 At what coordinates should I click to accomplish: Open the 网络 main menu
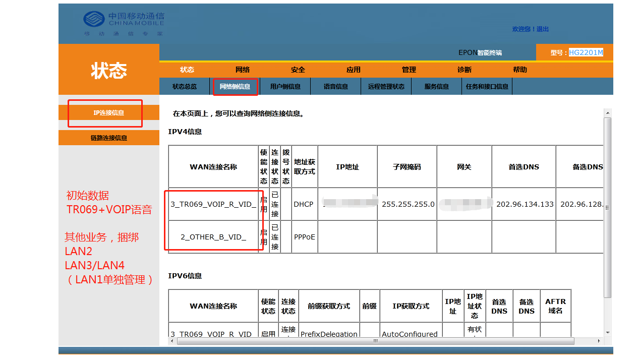pyautogui.click(x=243, y=70)
